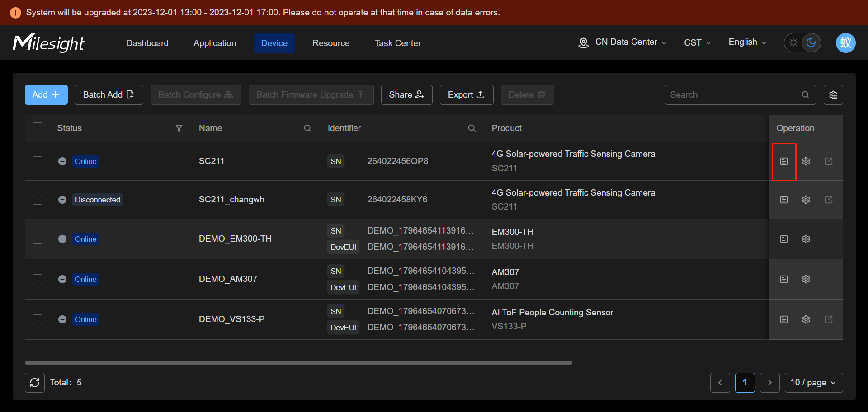This screenshot has height=412, width=868.
Task: Click the Export button
Action: [467, 95]
